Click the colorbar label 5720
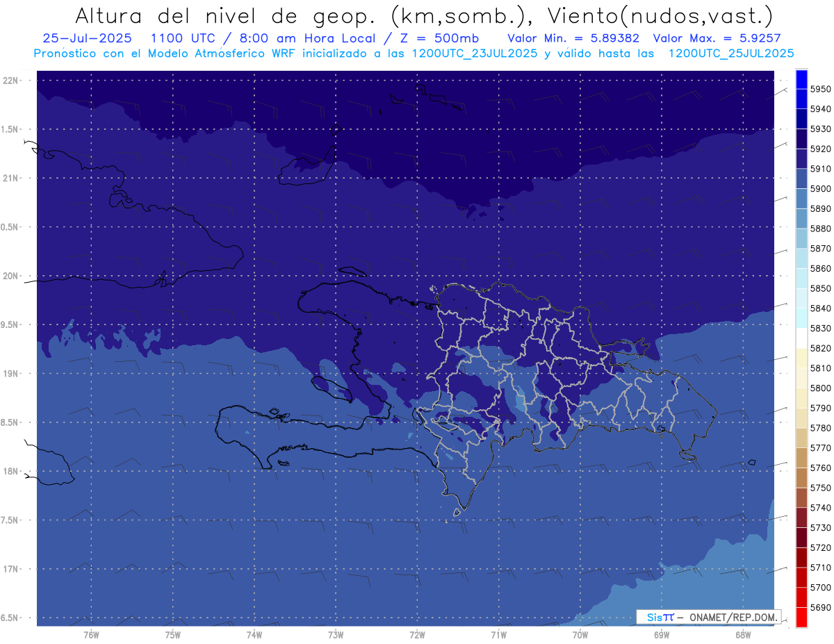The height and width of the screenshot is (644, 834). coord(820,548)
